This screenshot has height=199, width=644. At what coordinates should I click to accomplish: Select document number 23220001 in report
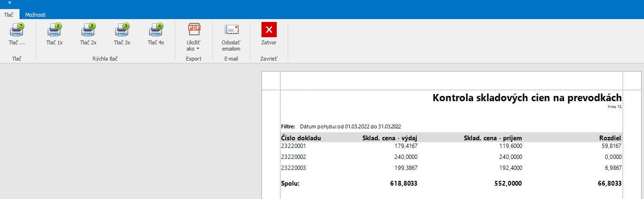[293, 146]
